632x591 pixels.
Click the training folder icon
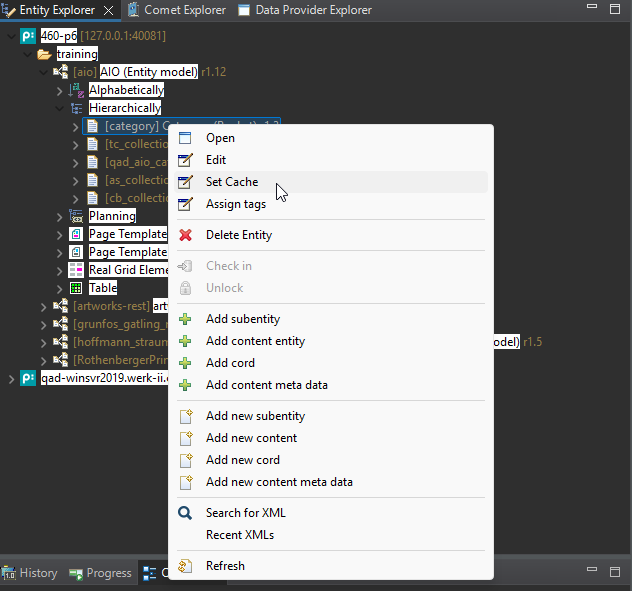(44, 54)
